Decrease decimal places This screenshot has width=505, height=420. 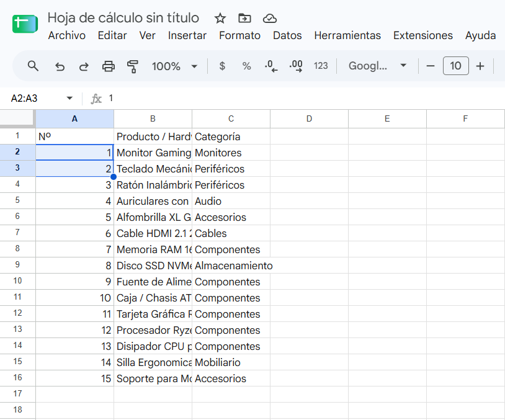[x=271, y=66]
